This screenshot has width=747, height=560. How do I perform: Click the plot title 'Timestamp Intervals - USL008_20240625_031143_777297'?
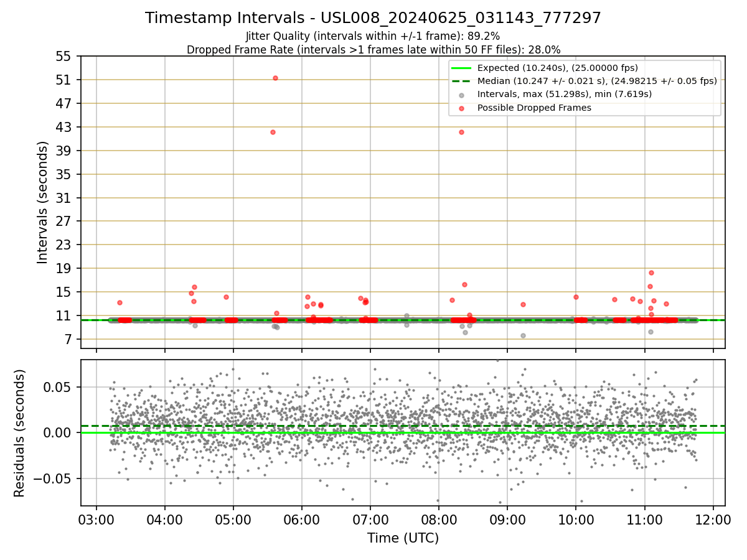[374, 18]
